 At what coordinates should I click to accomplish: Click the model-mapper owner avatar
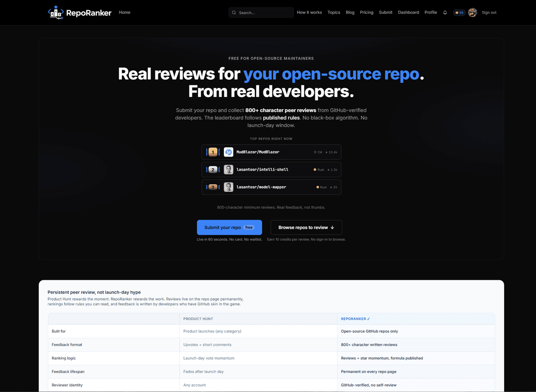229,187
